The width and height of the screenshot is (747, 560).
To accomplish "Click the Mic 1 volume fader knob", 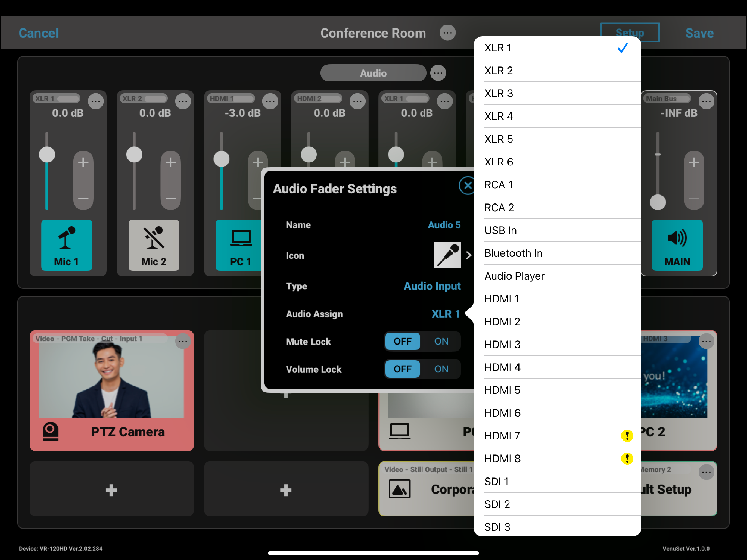I will pyautogui.click(x=47, y=155).
